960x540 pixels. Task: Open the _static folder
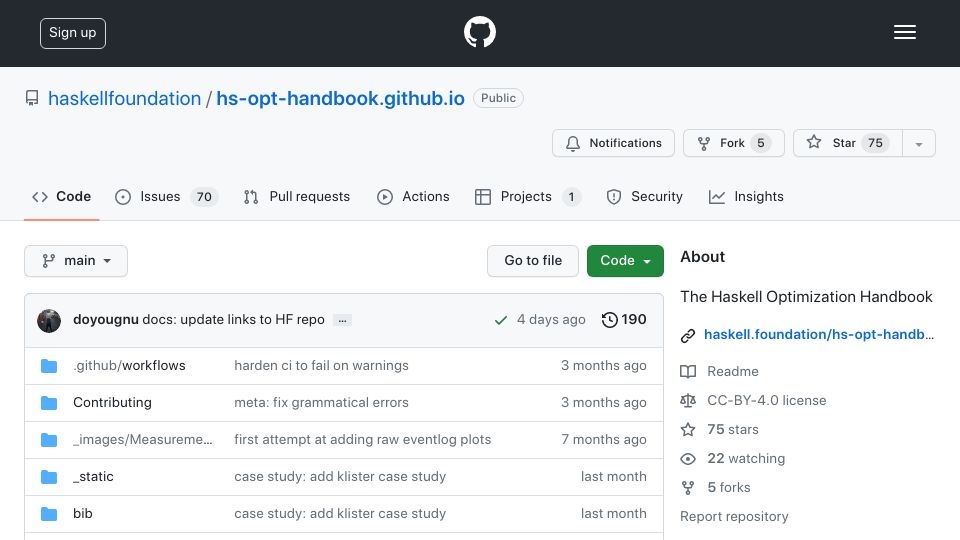[93, 477]
